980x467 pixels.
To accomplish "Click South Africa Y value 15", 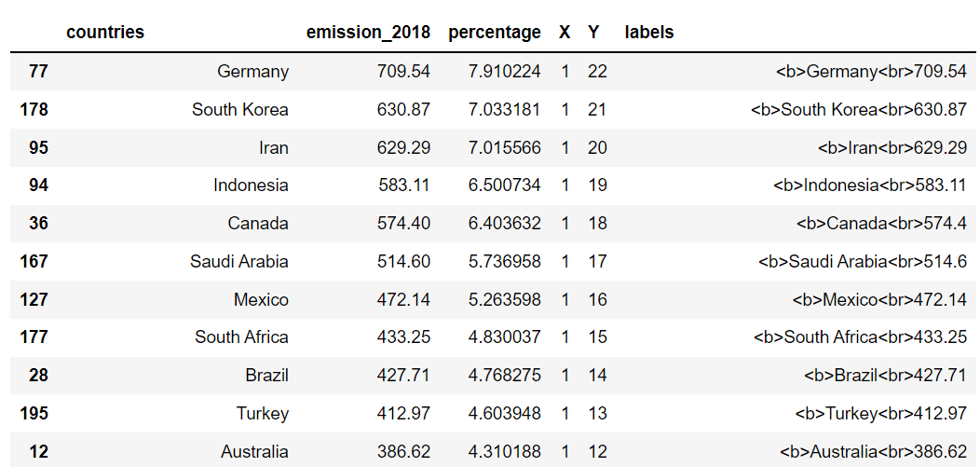I will (597, 337).
